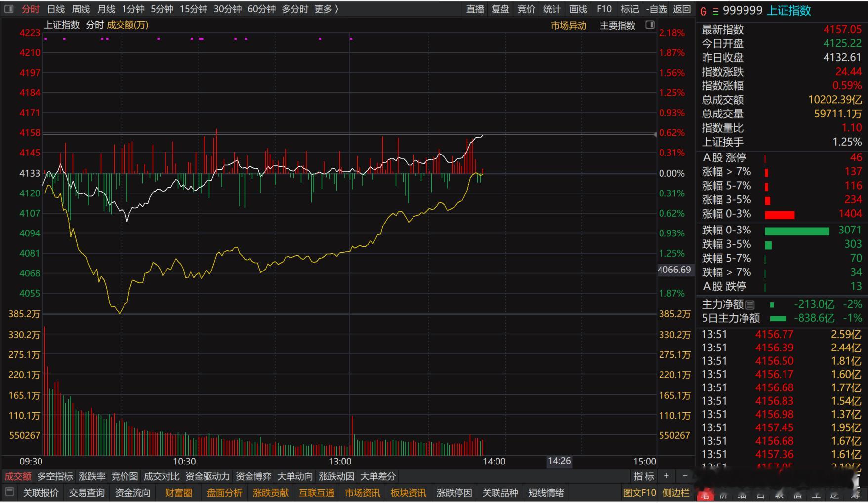Open the 涨跌停因 section
The height and width of the screenshot is (503, 868).
point(455,493)
